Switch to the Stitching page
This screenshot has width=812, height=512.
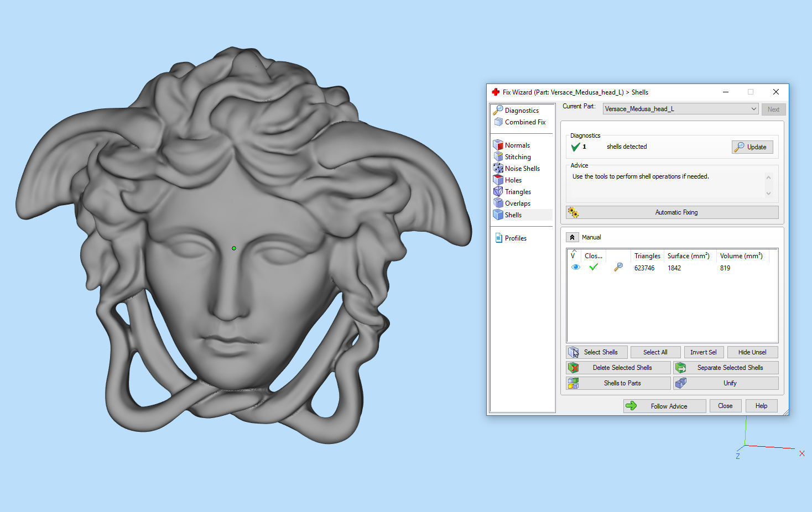pos(518,157)
